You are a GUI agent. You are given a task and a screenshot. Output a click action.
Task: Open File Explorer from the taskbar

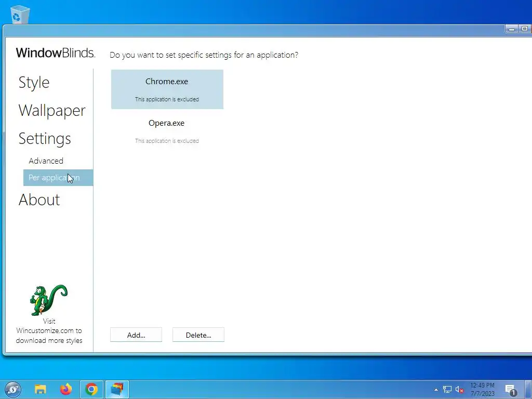41,389
